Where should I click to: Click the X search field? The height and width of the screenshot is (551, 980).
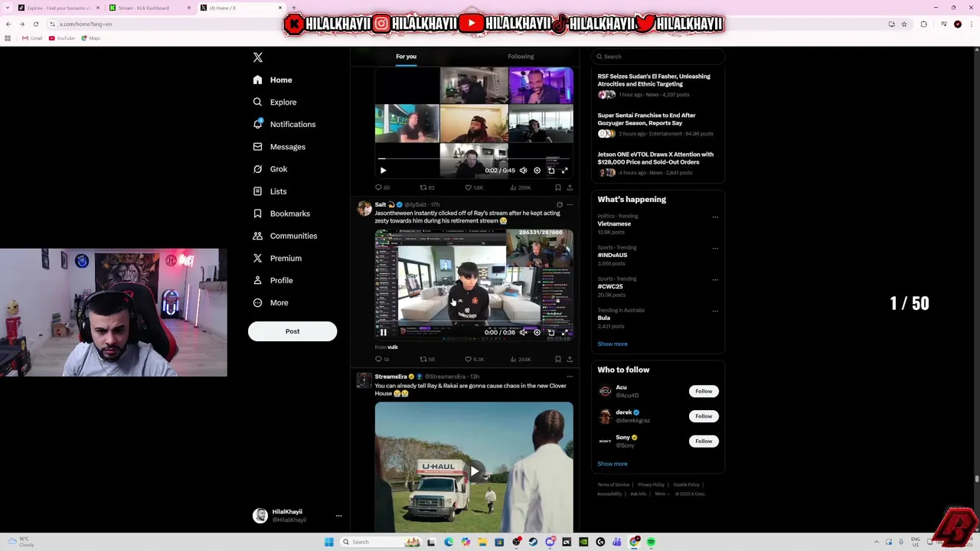(658, 57)
